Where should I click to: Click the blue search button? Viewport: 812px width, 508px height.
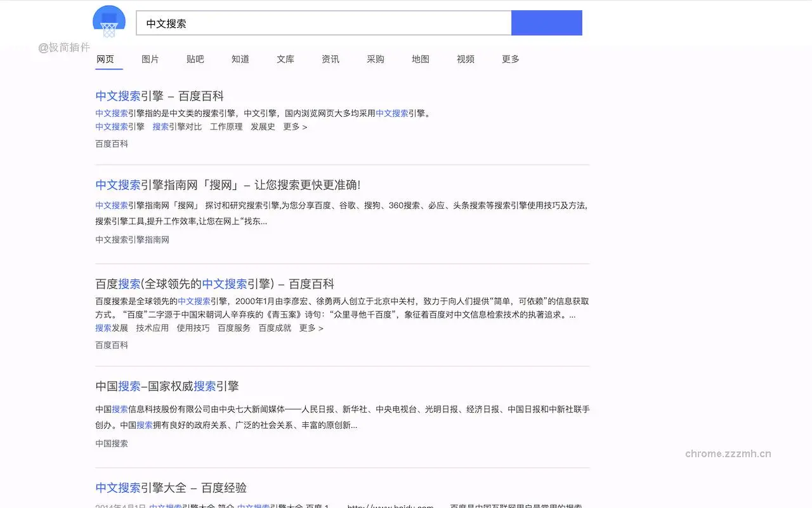(x=546, y=22)
